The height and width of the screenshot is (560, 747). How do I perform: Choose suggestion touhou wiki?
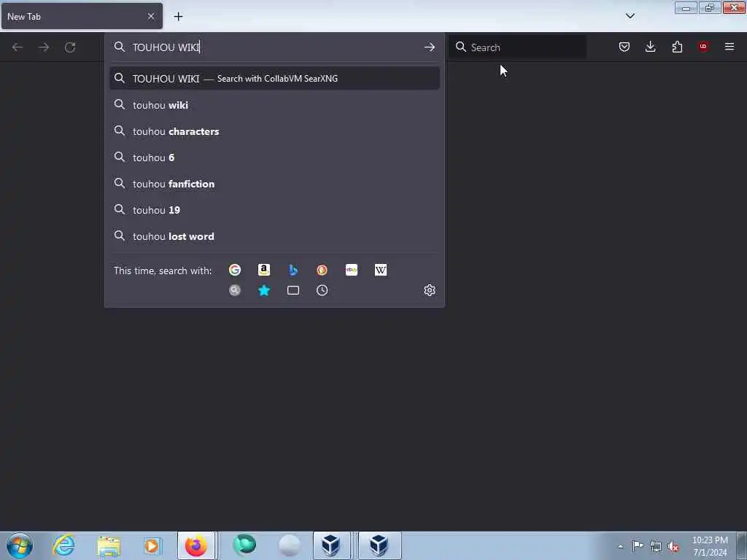click(x=274, y=105)
